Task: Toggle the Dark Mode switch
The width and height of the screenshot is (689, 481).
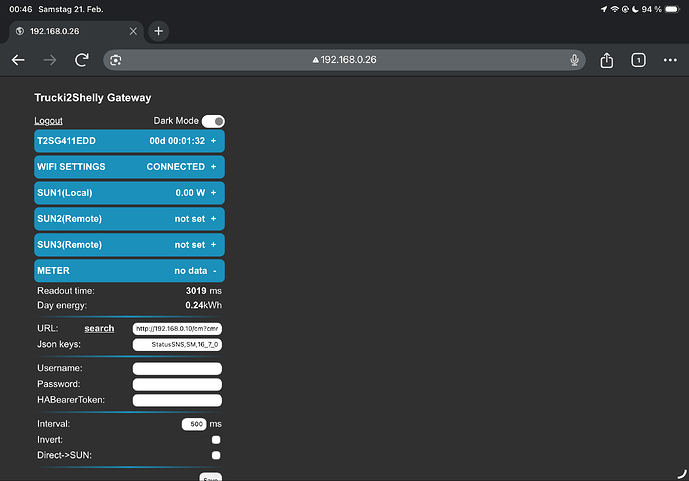Action: [x=212, y=121]
